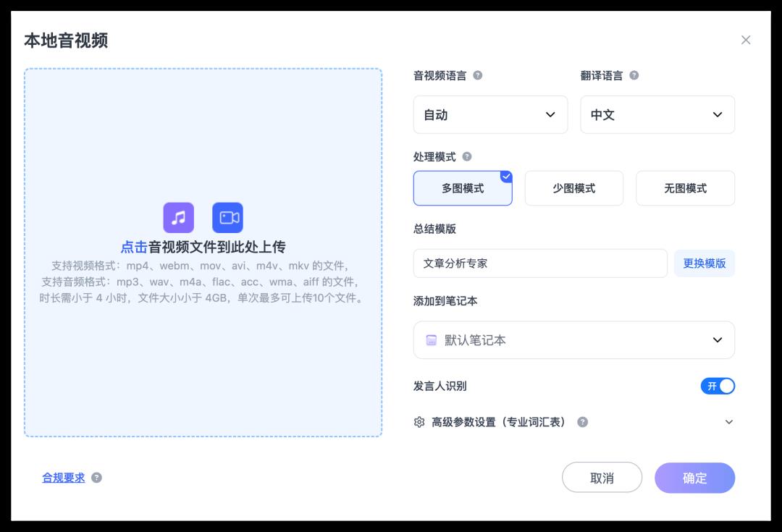Switch to 少图模式 mode
Screen dimensions: 782x532
click(573, 187)
